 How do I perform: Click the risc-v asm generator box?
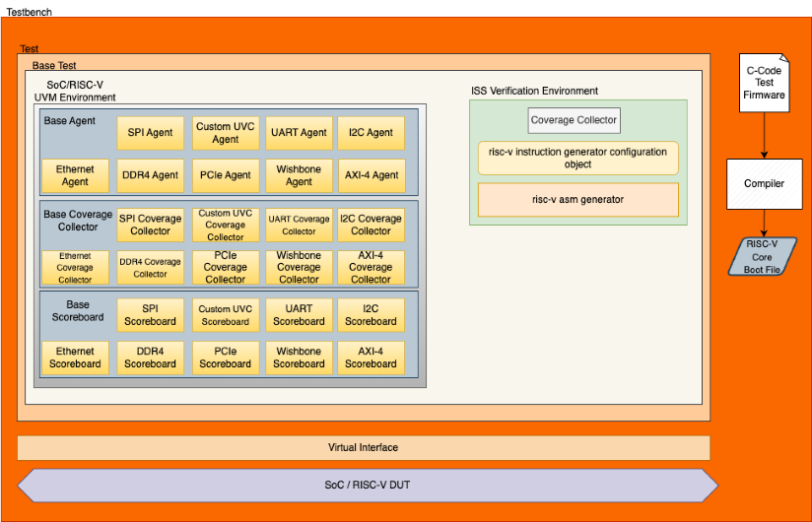(x=577, y=200)
